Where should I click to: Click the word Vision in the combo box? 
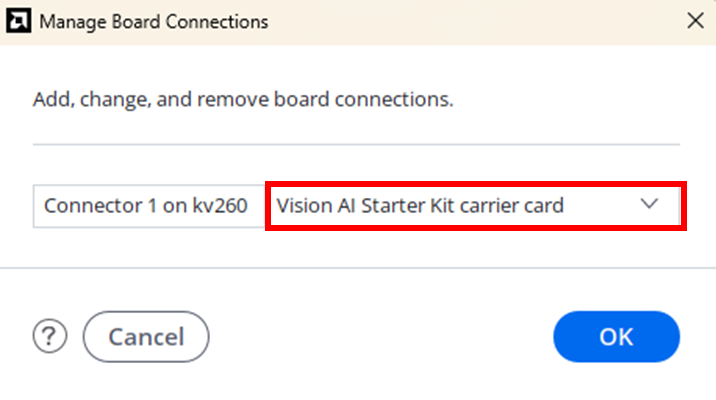click(x=304, y=205)
